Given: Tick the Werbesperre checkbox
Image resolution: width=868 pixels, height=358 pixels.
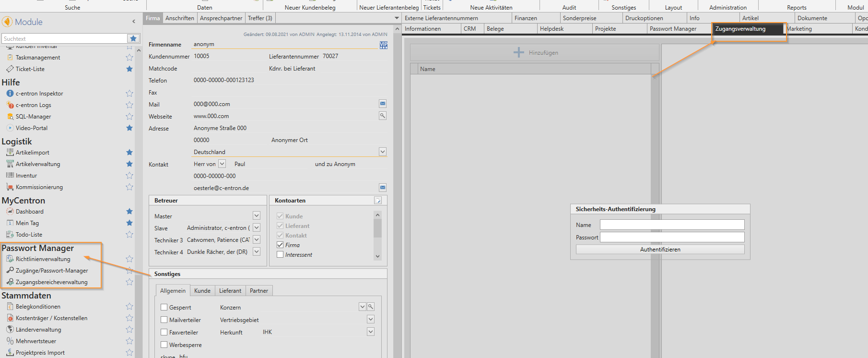Looking at the screenshot, I should pyautogui.click(x=164, y=345).
